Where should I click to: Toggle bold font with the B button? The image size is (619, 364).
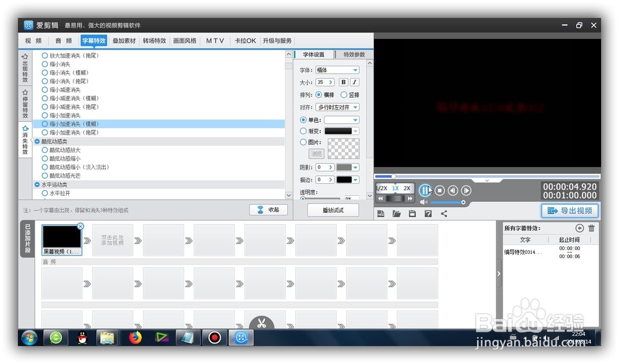click(x=344, y=82)
